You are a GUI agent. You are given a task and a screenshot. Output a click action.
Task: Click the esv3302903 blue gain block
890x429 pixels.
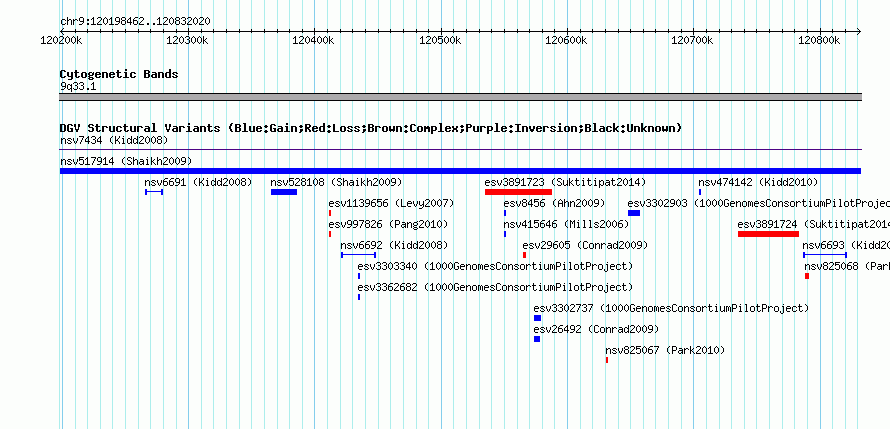pyautogui.click(x=633, y=213)
